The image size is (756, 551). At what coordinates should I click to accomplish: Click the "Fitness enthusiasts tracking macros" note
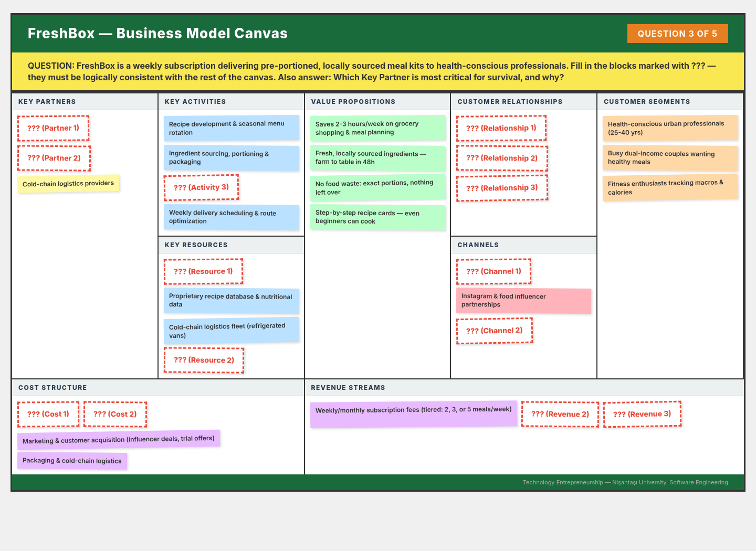(x=670, y=187)
